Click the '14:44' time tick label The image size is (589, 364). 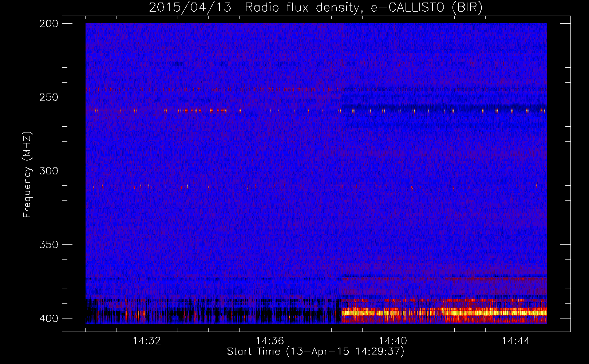(x=516, y=341)
